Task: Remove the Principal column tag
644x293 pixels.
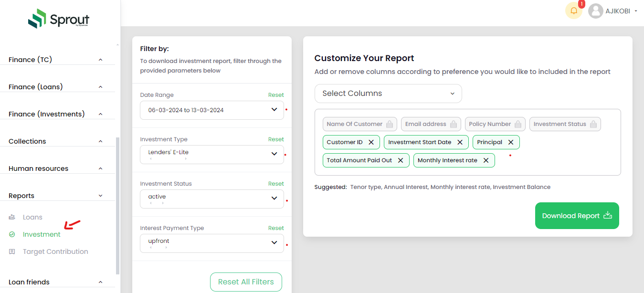Action: coord(511,142)
